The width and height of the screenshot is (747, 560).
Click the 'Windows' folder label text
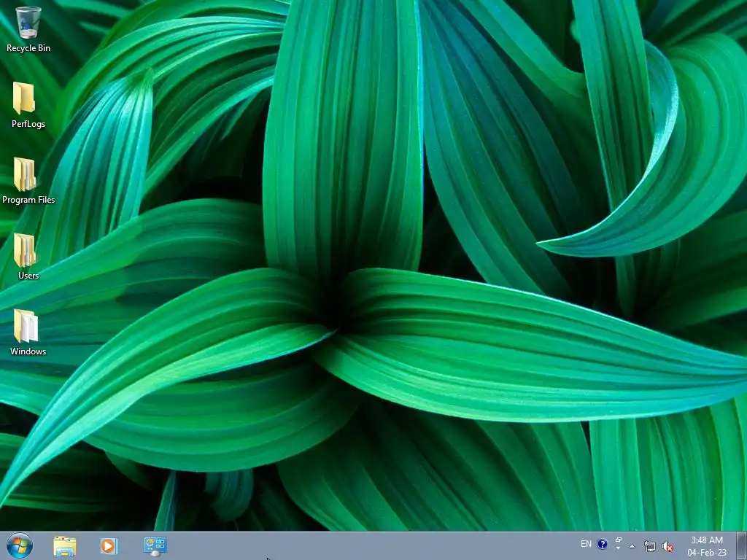click(x=28, y=351)
